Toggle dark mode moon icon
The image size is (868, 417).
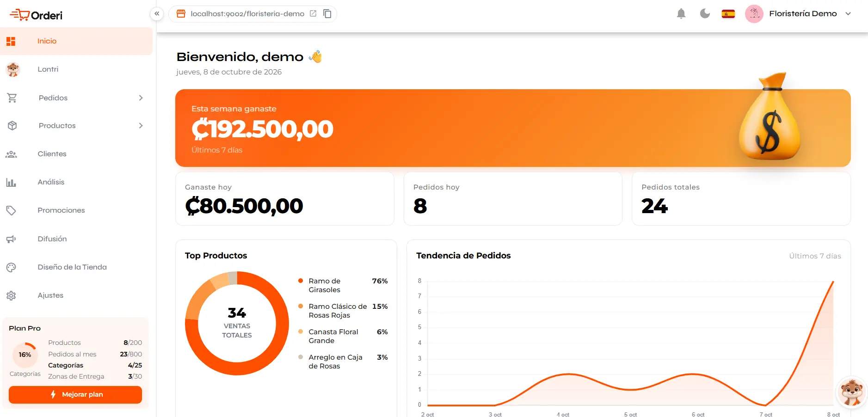click(705, 13)
